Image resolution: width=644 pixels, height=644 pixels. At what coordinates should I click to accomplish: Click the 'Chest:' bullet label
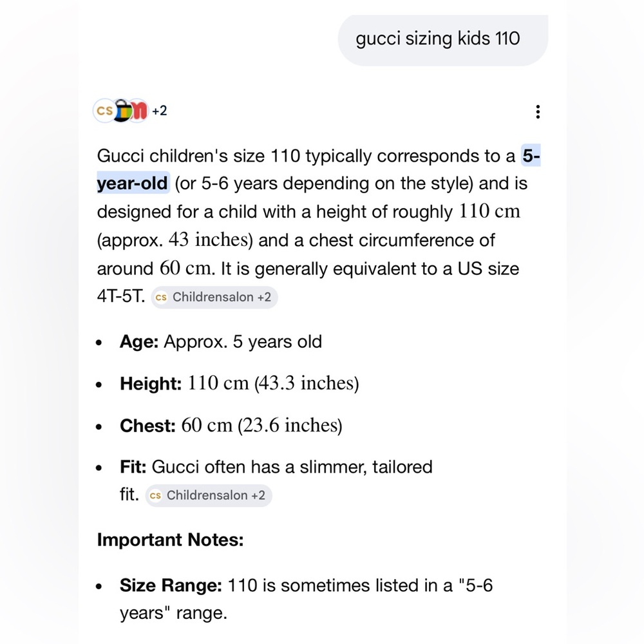[147, 426]
